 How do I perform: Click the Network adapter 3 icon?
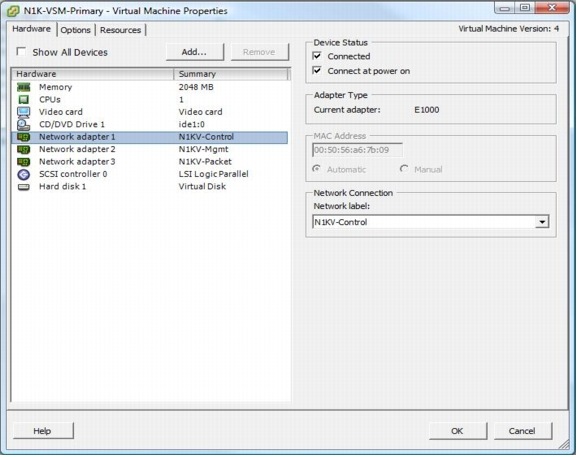24,162
